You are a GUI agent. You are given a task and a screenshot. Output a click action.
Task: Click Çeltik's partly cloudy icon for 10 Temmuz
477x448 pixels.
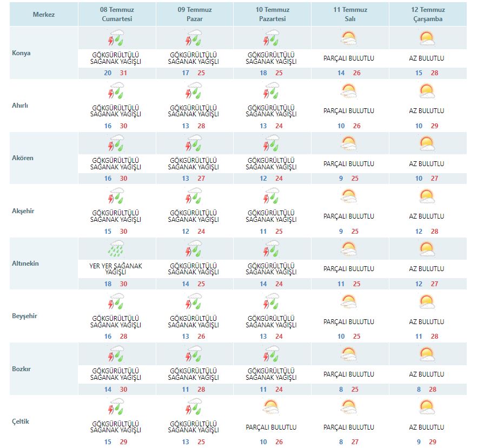271,407
